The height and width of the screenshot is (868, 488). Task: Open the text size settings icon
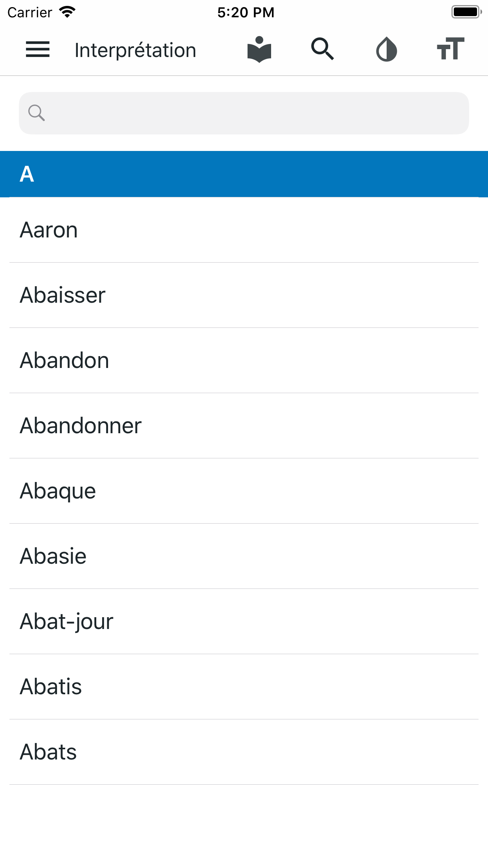click(x=451, y=49)
